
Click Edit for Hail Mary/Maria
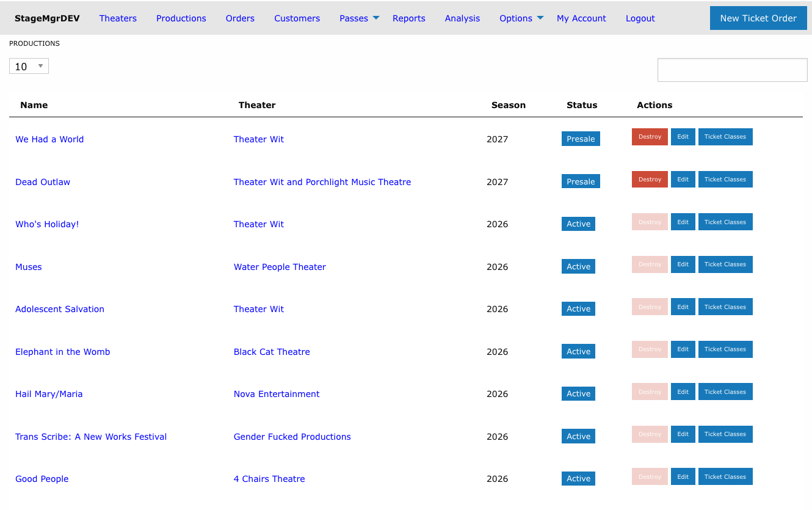coord(683,392)
